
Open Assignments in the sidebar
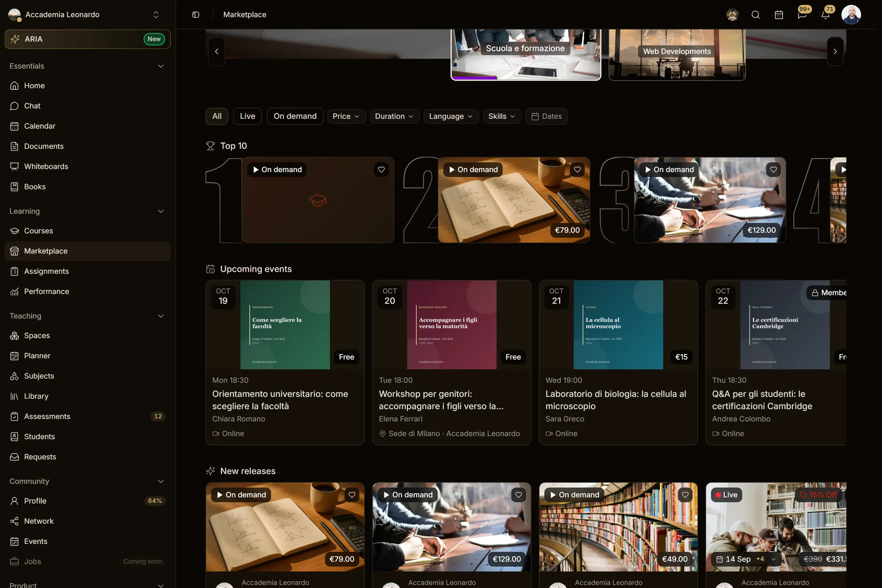pyautogui.click(x=87, y=271)
